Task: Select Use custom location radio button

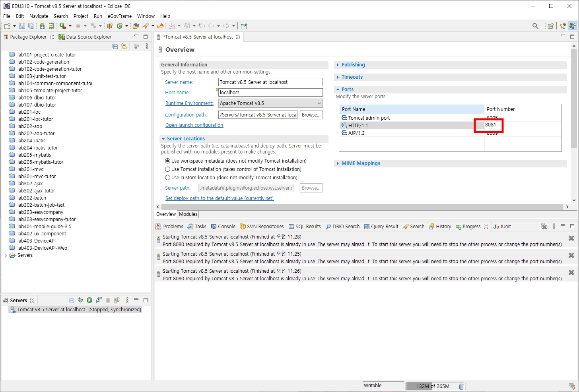Action: pyautogui.click(x=167, y=178)
